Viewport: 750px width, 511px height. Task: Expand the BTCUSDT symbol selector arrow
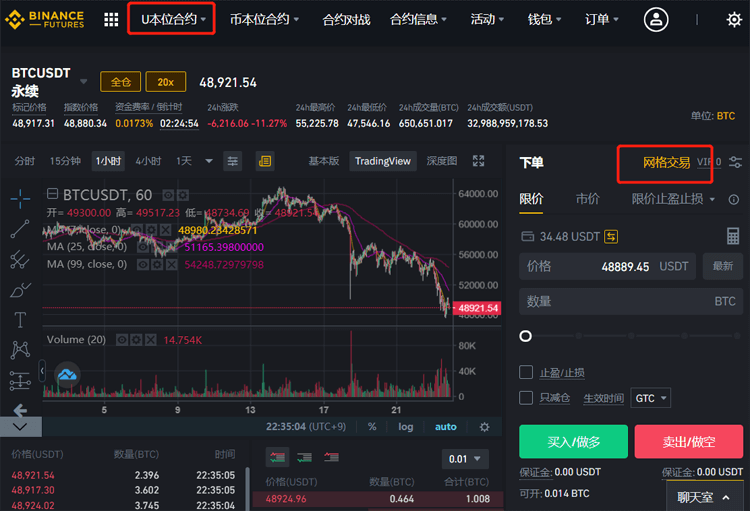(x=84, y=81)
